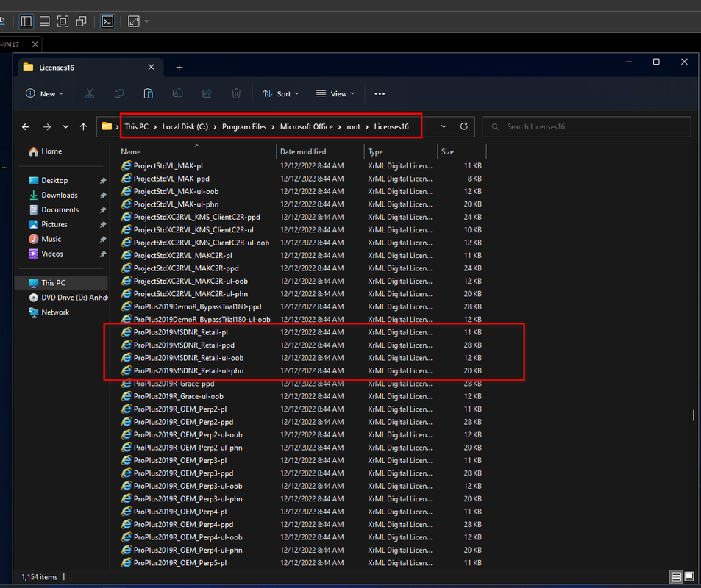
Task: Click VM bottom panel layout icon
Action: pyautogui.click(x=45, y=21)
